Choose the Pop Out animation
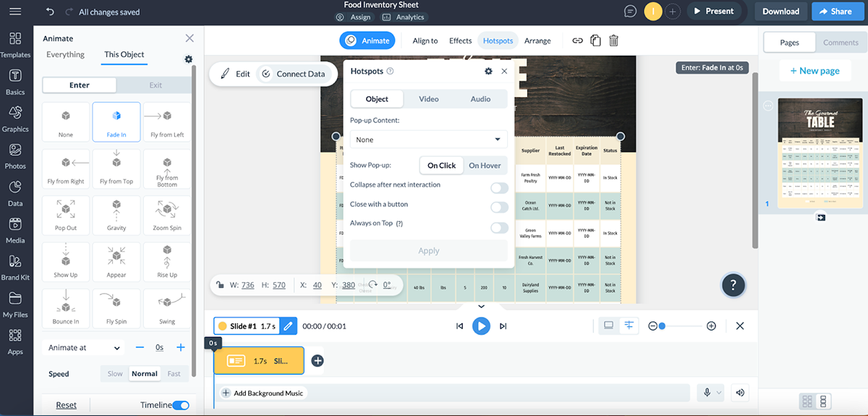This screenshot has height=416, width=868. pos(66,215)
